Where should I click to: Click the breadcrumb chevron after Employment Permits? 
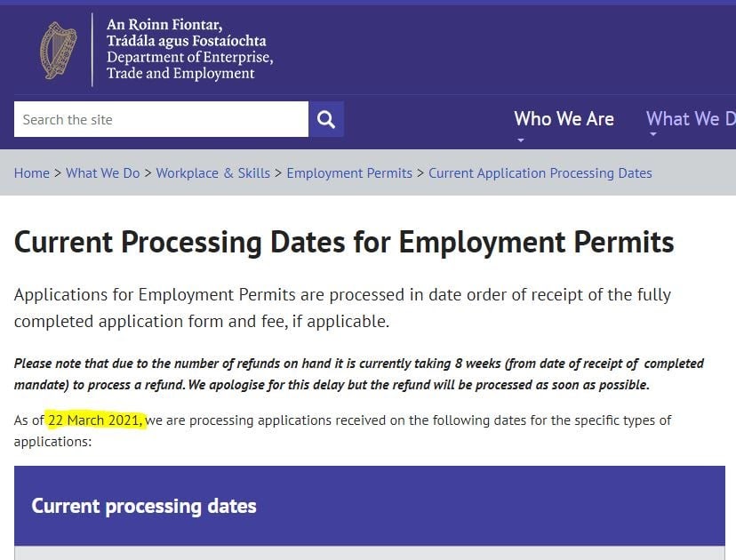[419, 172]
